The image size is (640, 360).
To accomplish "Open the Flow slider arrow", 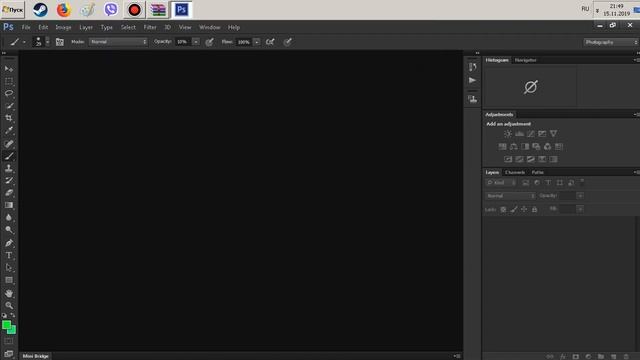I will (257, 42).
